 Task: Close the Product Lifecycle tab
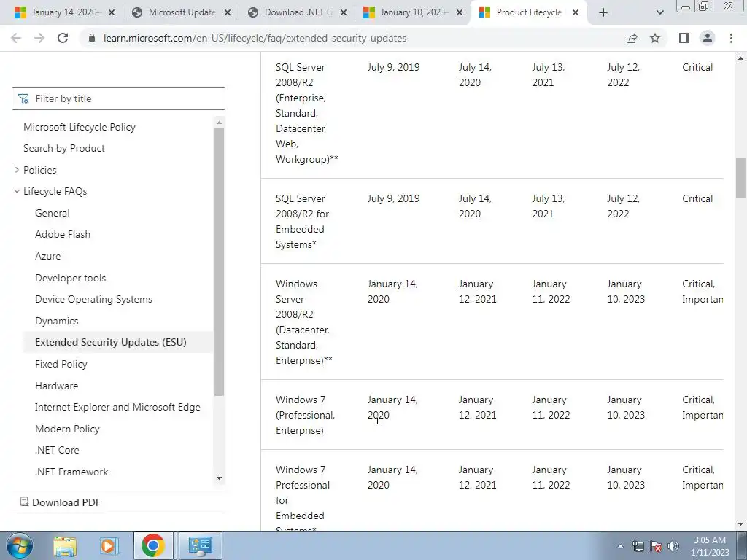(576, 12)
